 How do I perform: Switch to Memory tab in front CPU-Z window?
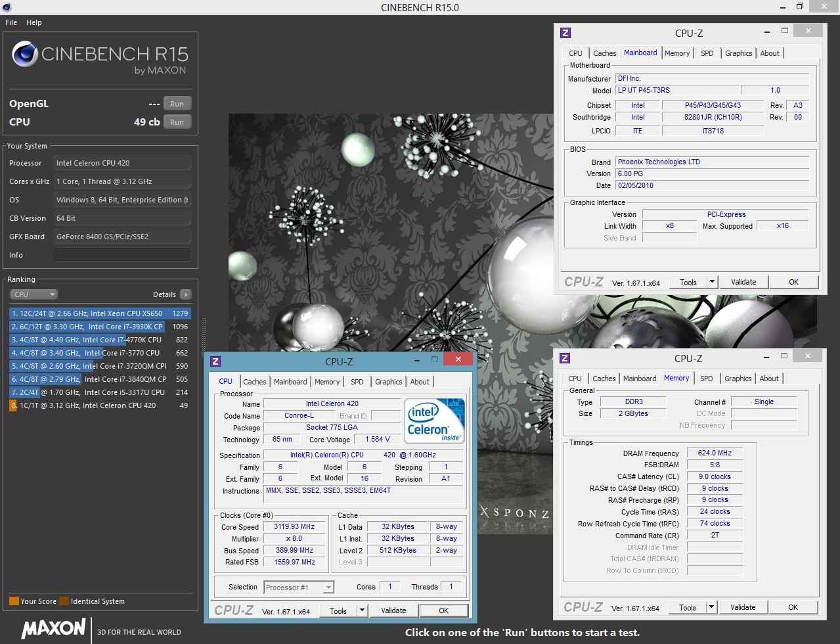[327, 382]
